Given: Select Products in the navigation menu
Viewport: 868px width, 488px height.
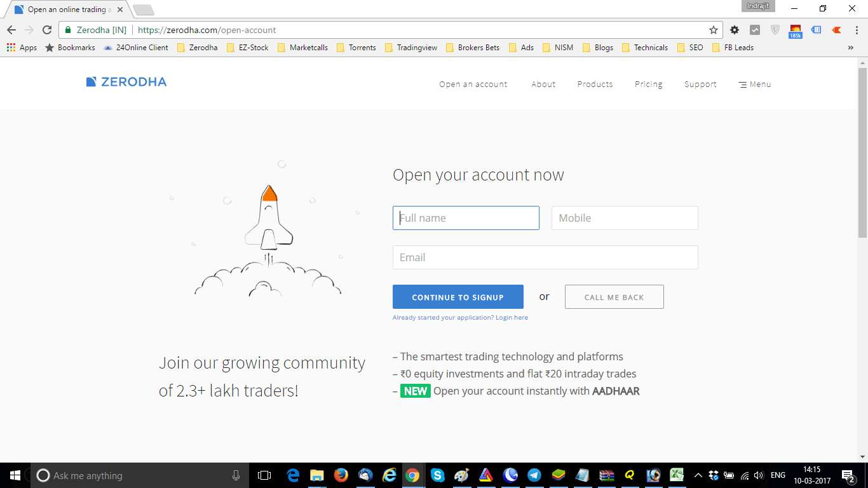Looking at the screenshot, I should click(x=595, y=84).
